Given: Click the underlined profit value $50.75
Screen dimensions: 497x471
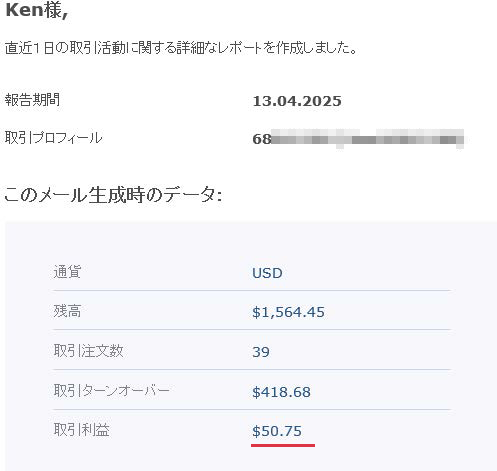Looking at the screenshot, I should pyautogui.click(x=277, y=431).
